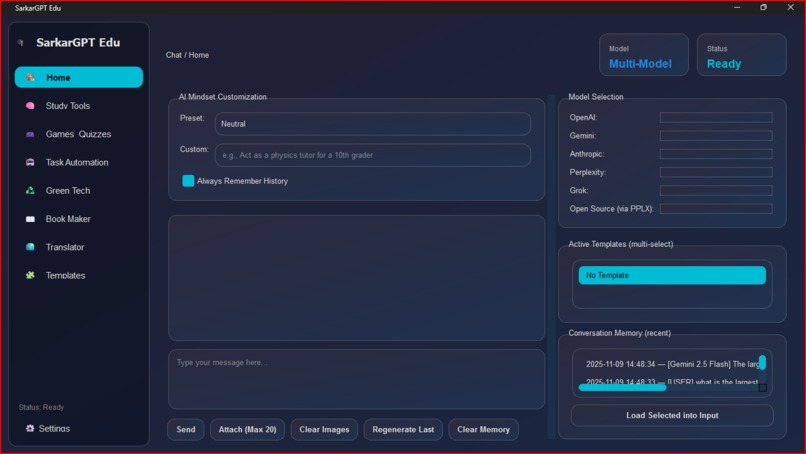
Task: Click the Status: Ready sidebar text
Action: (x=41, y=407)
